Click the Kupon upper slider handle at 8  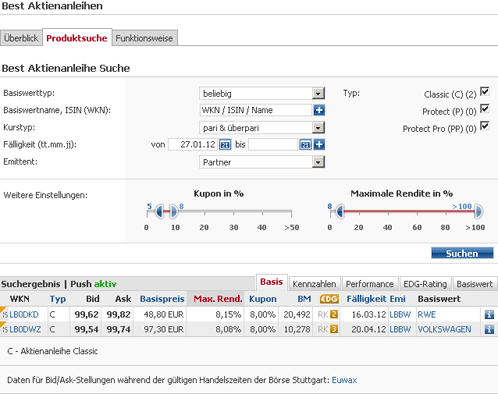click(x=174, y=211)
